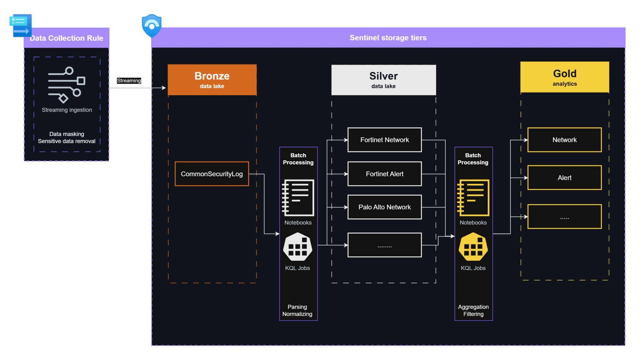Select the Fortinet Alert box

pyautogui.click(x=385, y=174)
